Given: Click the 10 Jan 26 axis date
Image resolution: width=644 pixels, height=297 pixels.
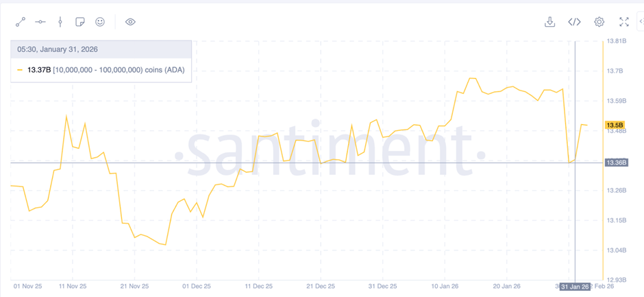Looking at the screenshot, I should click(x=444, y=286).
